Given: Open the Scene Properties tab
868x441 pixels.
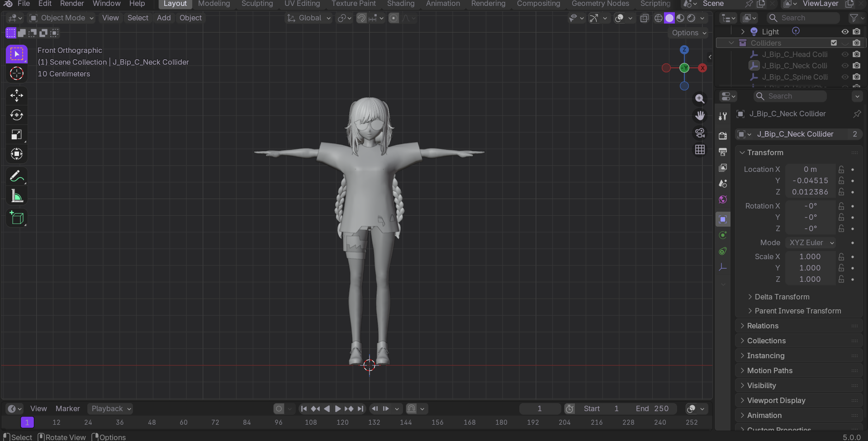Looking at the screenshot, I should pos(722,183).
